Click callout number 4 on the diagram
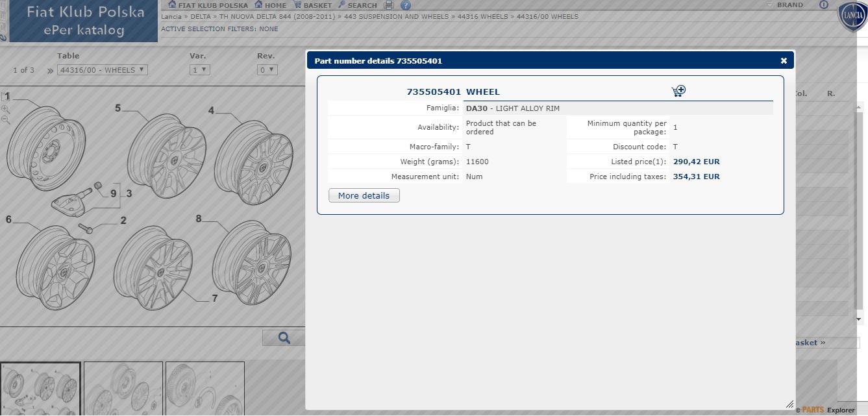Image resolution: width=868 pixels, height=416 pixels. click(211, 111)
